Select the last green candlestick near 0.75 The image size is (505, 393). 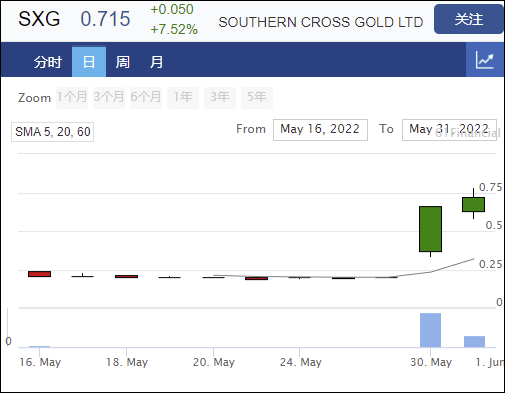(473, 204)
